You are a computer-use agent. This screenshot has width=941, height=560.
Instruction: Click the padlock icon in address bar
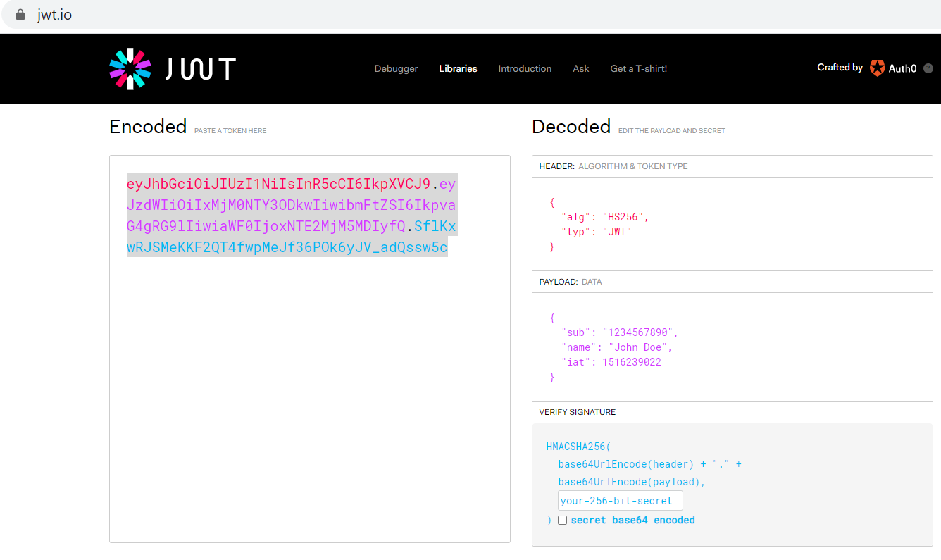click(x=20, y=14)
